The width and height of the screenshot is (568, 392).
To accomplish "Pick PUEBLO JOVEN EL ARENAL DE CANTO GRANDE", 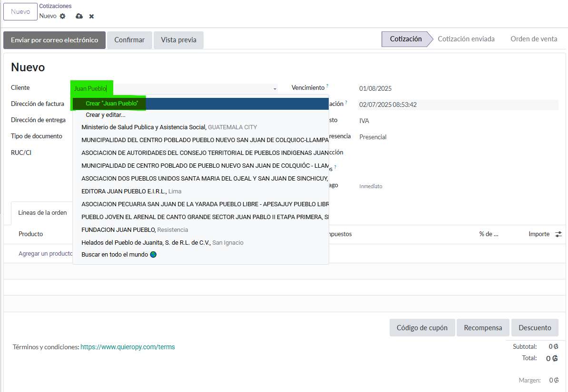I will [x=201, y=217].
